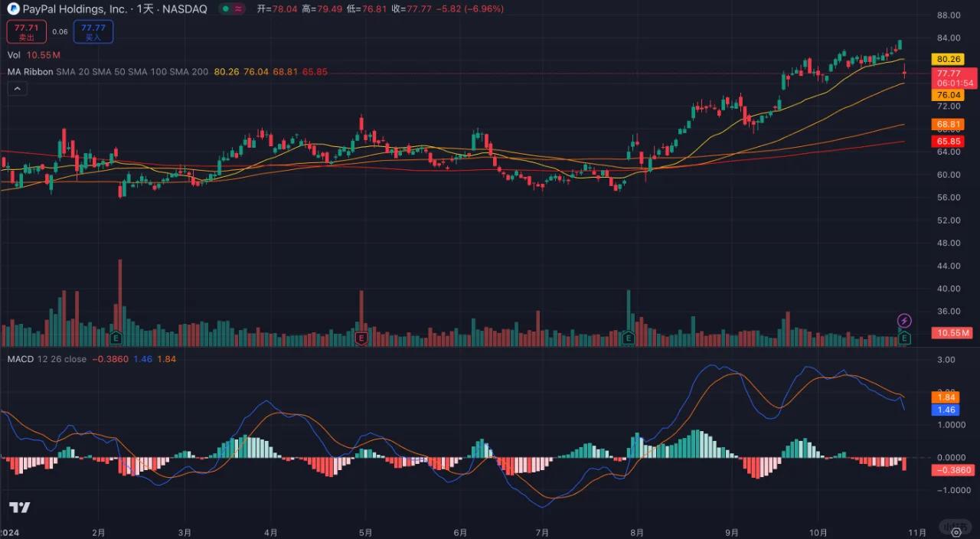Click the 48.00 tick on the price axis
Image resolution: width=980 pixels, height=539 pixels.
tap(948, 243)
